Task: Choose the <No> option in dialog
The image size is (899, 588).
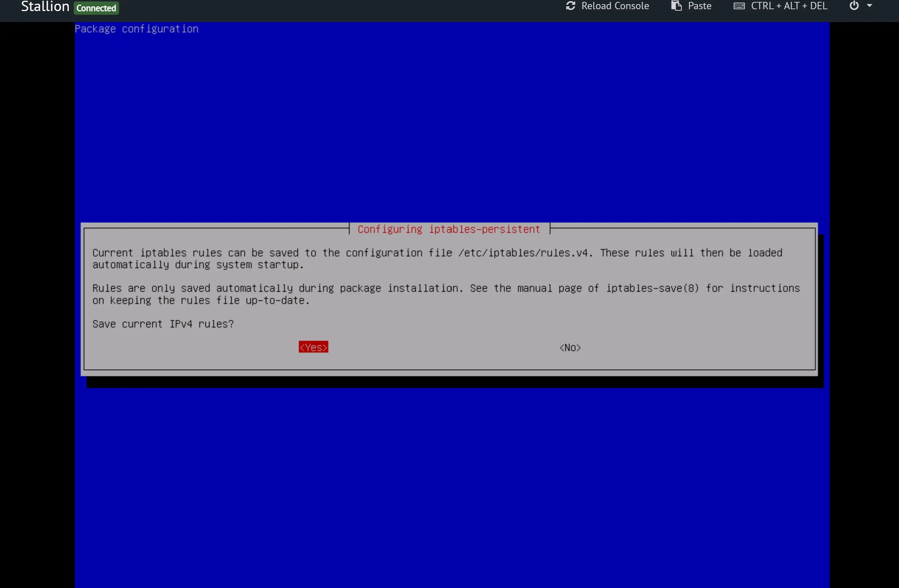Action: tap(570, 347)
